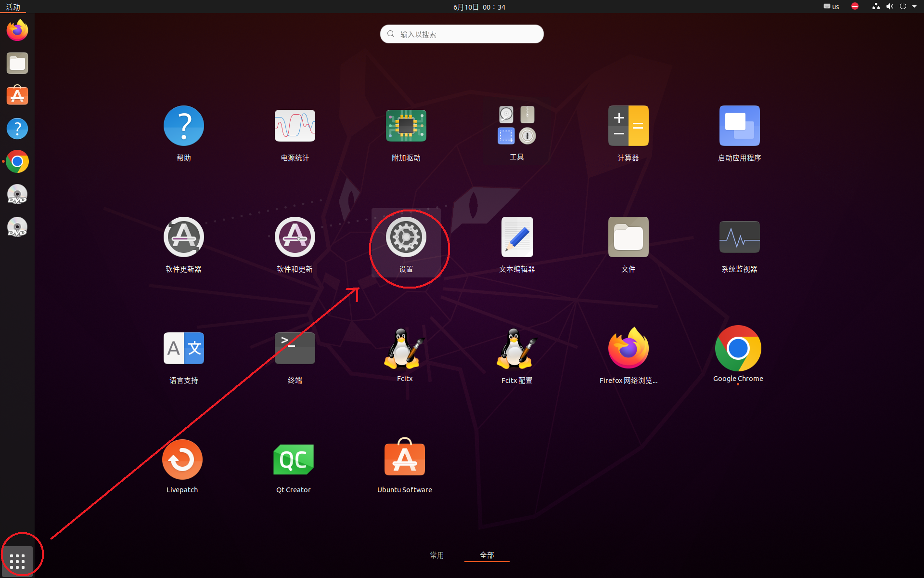Open 语言支持 language support
The image size is (924, 578).
183,349
